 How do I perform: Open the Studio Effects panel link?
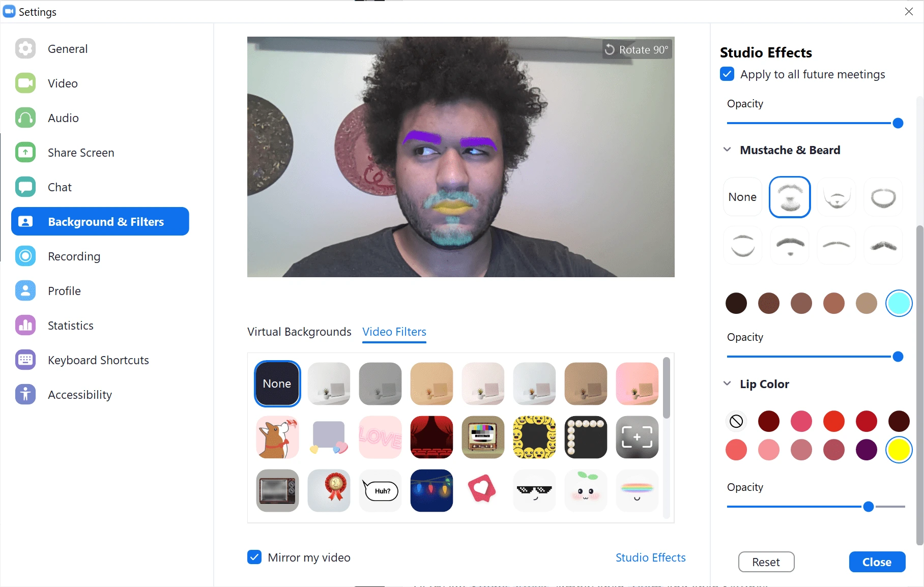point(650,557)
